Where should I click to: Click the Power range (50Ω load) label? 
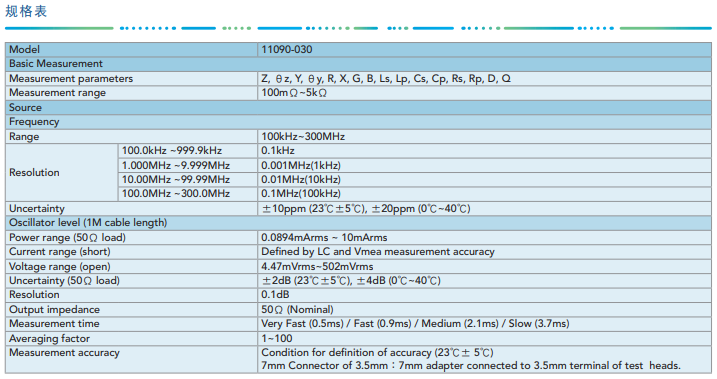(67, 238)
